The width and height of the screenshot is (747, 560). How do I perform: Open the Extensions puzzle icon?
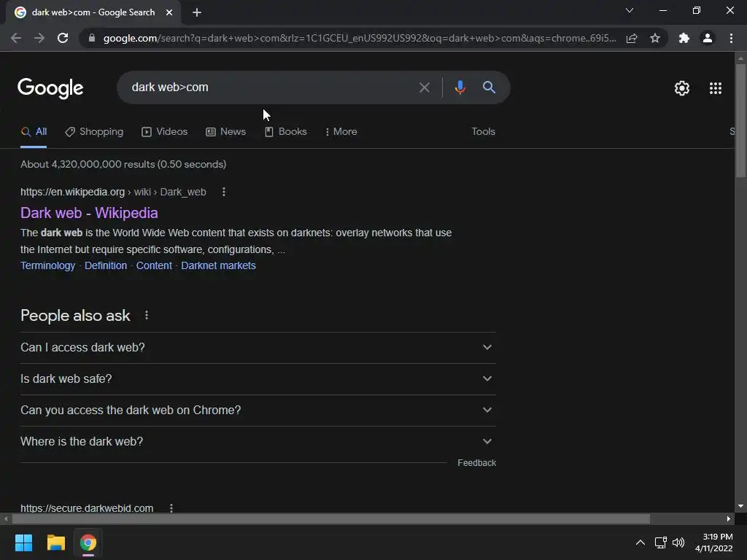tap(684, 38)
